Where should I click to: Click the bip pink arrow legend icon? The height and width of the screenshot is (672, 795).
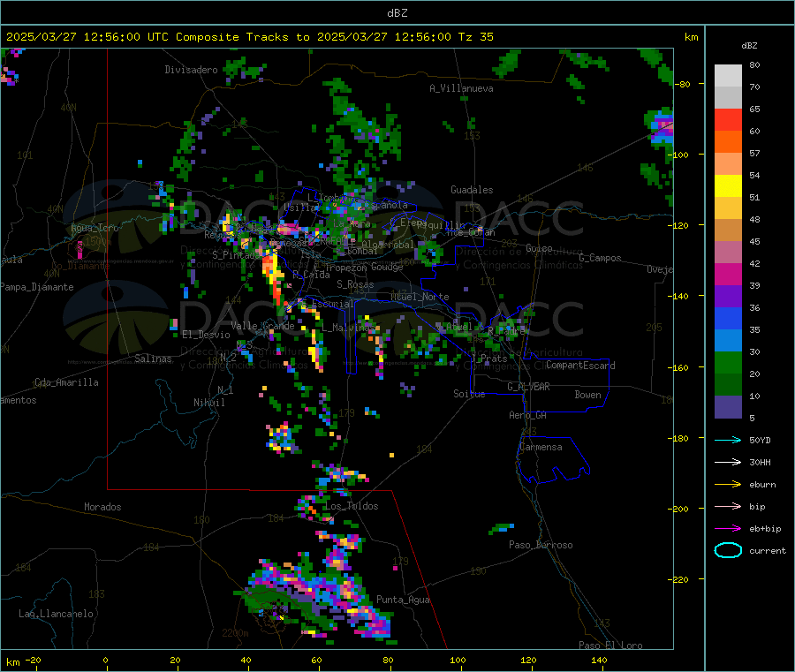[728, 506]
